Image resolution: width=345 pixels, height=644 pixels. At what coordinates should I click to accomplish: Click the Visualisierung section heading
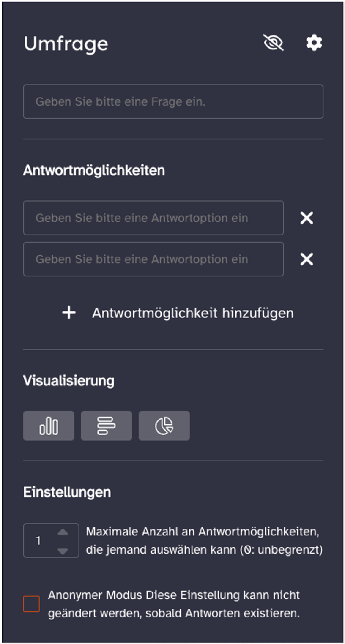click(x=68, y=381)
